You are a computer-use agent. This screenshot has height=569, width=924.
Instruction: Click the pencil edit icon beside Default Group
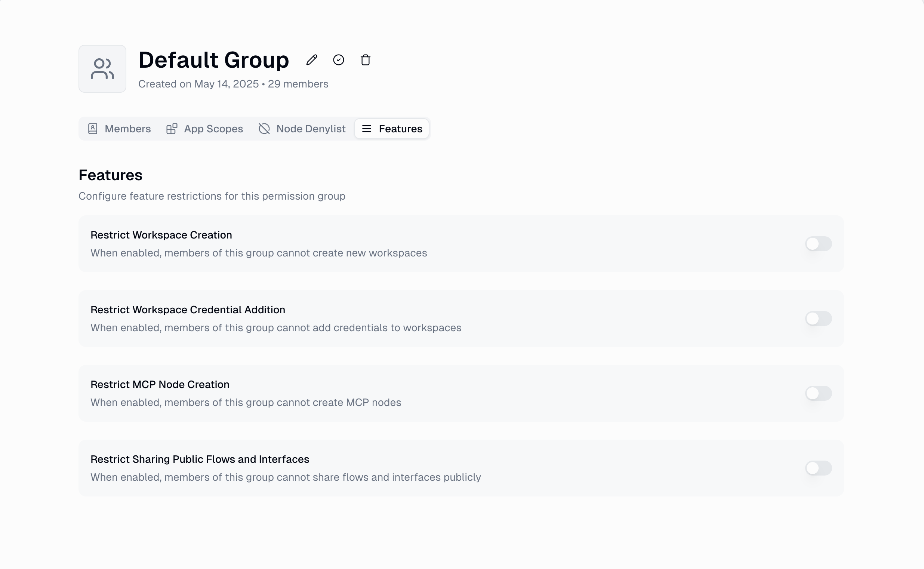tap(311, 60)
